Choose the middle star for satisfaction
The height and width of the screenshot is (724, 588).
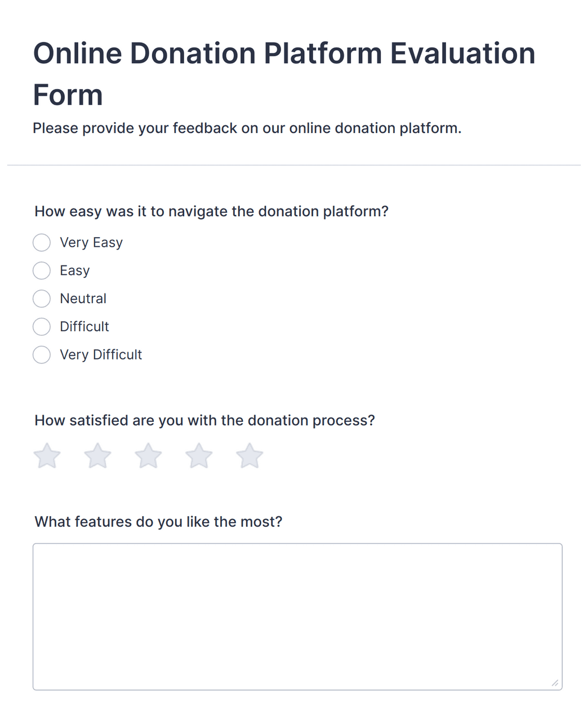tap(148, 456)
